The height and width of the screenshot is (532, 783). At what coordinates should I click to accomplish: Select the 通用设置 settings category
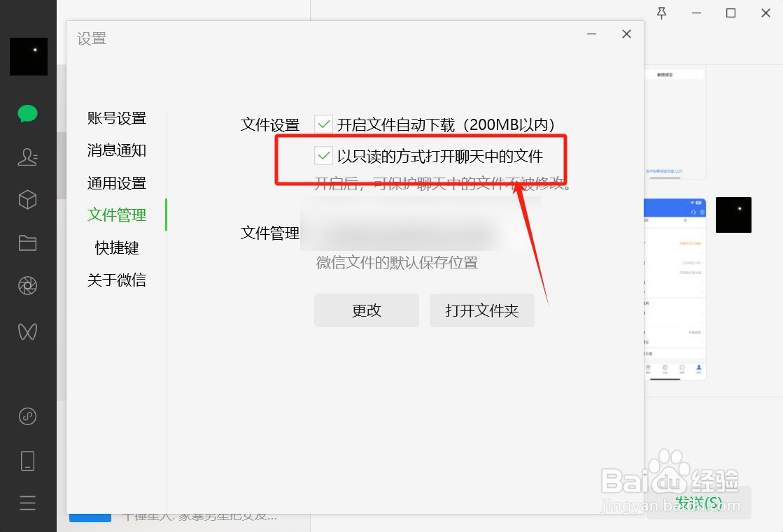(x=116, y=182)
